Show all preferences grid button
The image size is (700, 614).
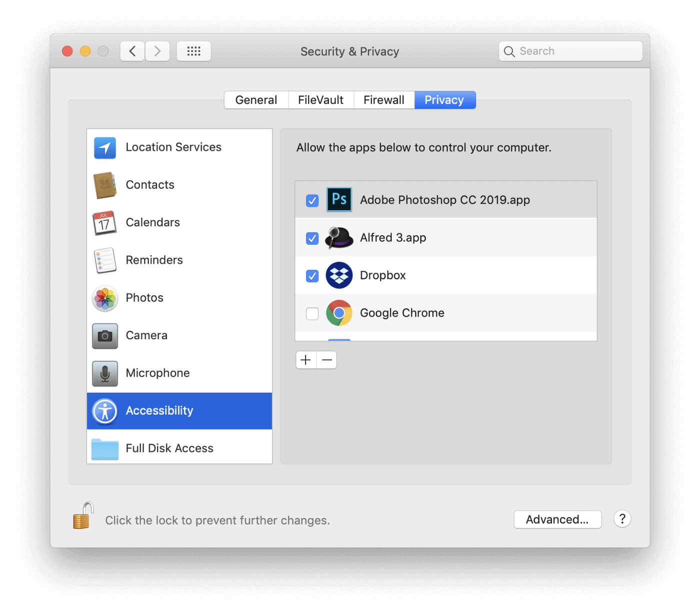pos(193,51)
